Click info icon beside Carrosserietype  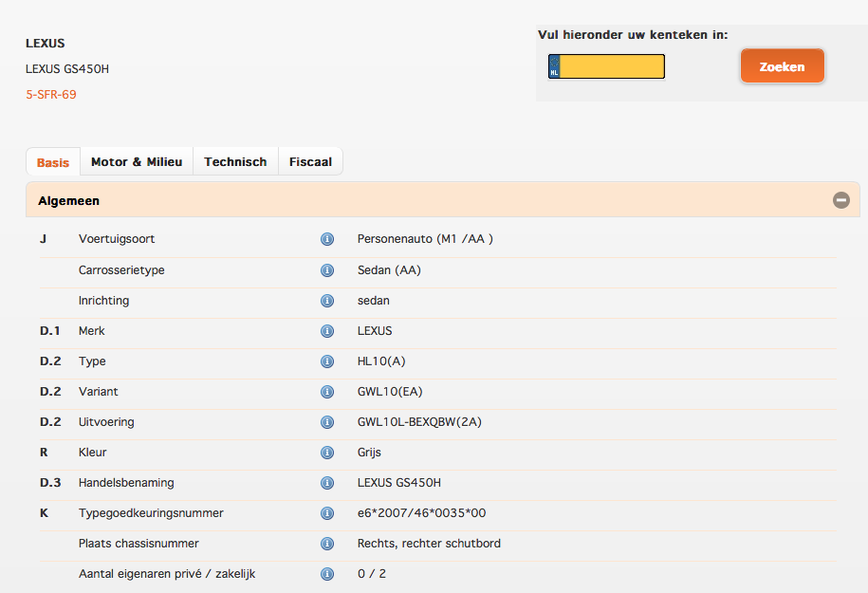click(327, 270)
